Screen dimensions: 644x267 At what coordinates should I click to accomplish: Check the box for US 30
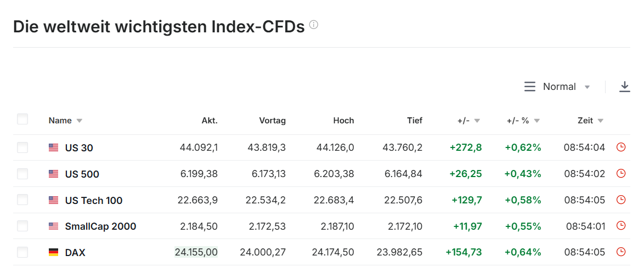click(x=22, y=147)
